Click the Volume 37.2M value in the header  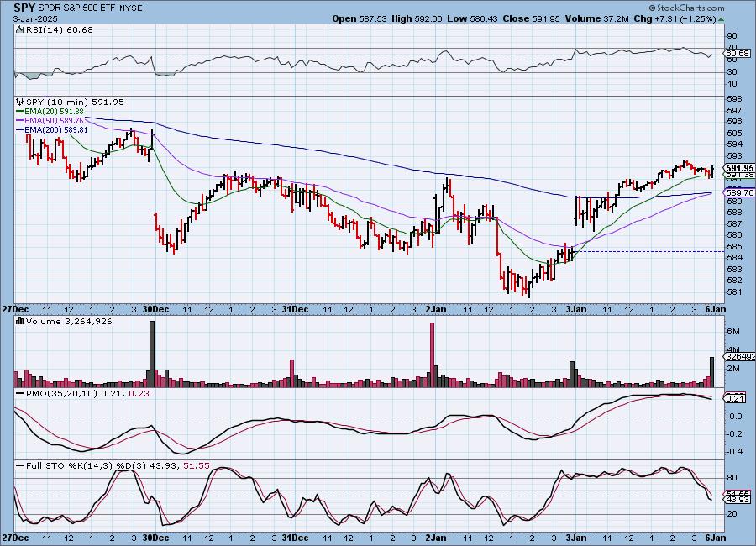tap(597, 18)
